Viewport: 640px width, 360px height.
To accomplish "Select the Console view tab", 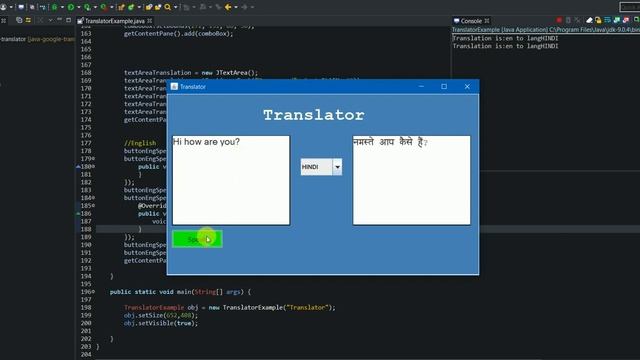I will pos(471,20).
